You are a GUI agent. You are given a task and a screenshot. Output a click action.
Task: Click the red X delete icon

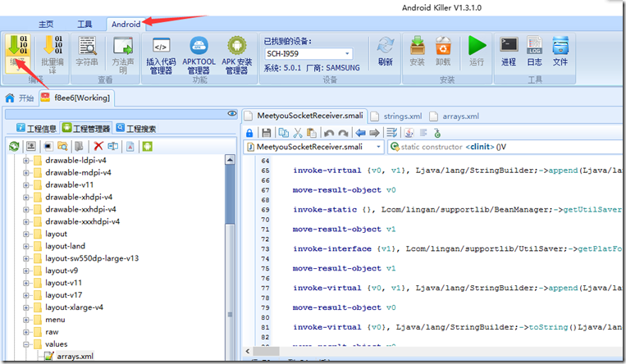(98, 146)
